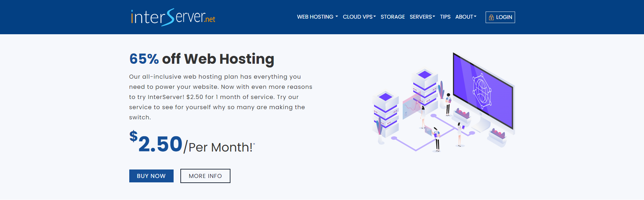Click the 'Per Month!' text
The width and height of the screenshot is (644, 200).
[220, 147]
